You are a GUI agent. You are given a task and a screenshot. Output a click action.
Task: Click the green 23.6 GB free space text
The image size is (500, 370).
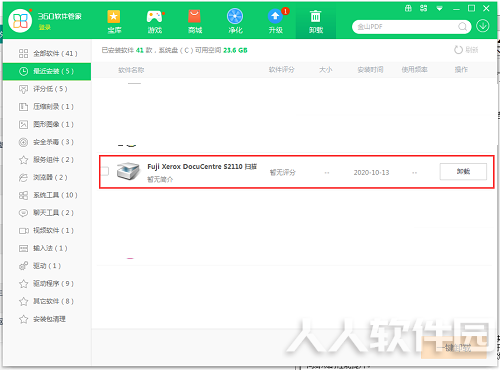235,50
